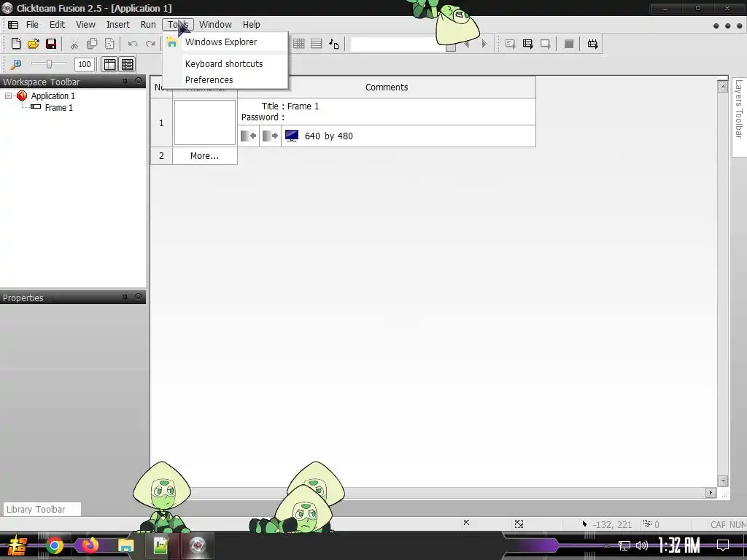Save the application with the floppy icon
Image resolution: width=747 pixels, height=560 pixels.
click(x=51, y=44)
